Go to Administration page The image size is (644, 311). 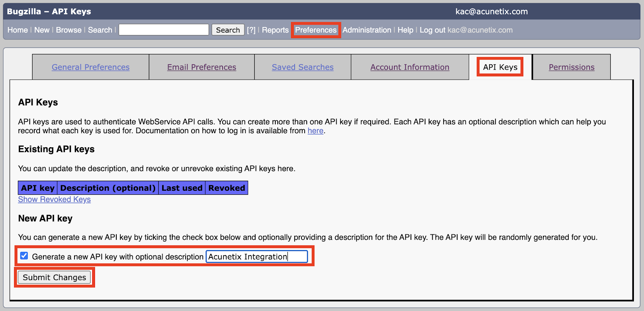pos(367,30)
